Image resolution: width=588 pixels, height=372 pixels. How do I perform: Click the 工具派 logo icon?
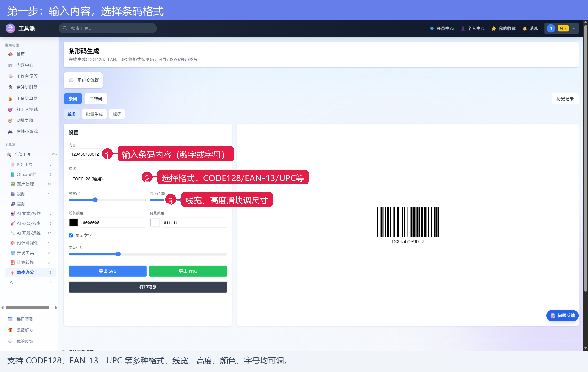click(x=10, y=28)
